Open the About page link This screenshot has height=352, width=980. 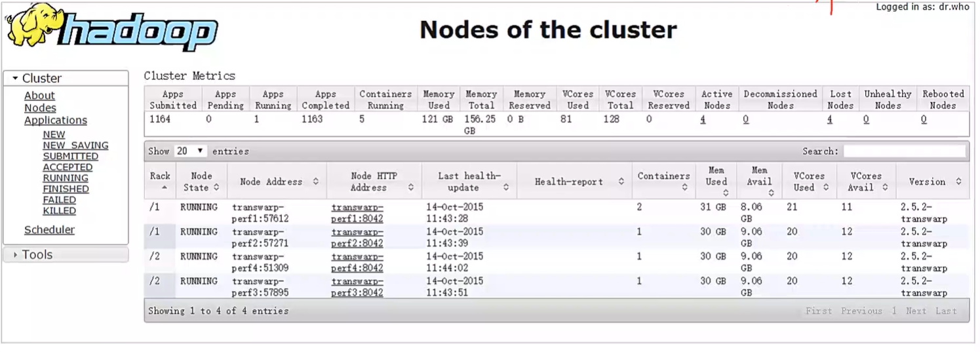tap(39, 96)
